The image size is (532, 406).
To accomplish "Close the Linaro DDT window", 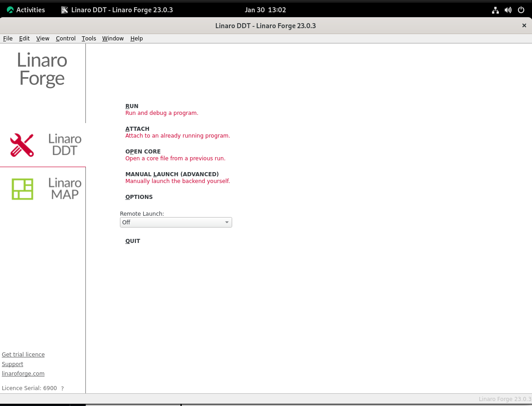I will (x=524, y=25).
